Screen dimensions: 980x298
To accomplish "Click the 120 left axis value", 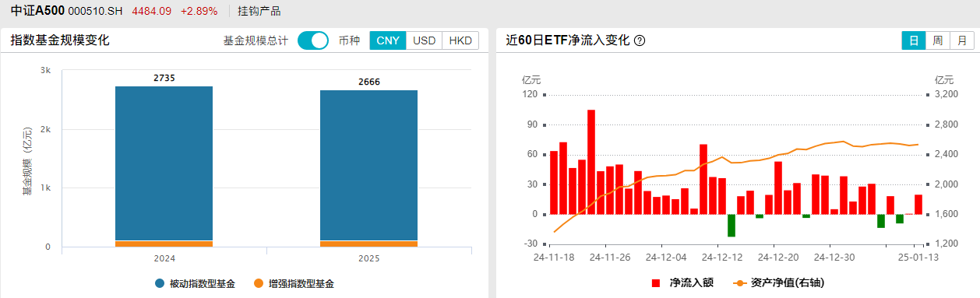I will [x=530, y=94].
